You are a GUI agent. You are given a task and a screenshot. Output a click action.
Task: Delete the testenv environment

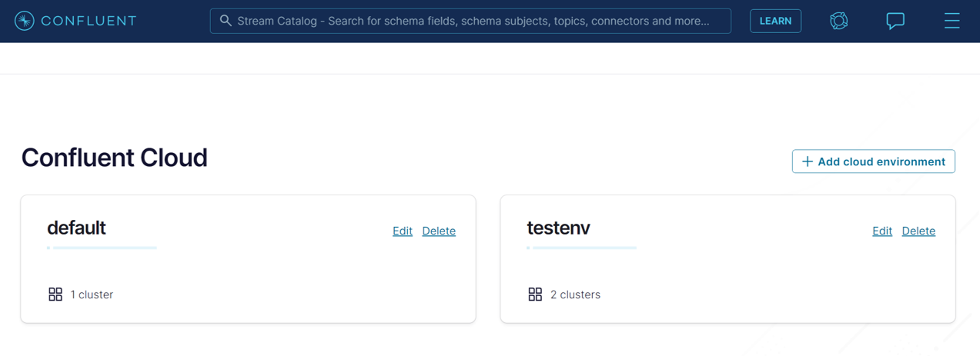pos(918,231)
